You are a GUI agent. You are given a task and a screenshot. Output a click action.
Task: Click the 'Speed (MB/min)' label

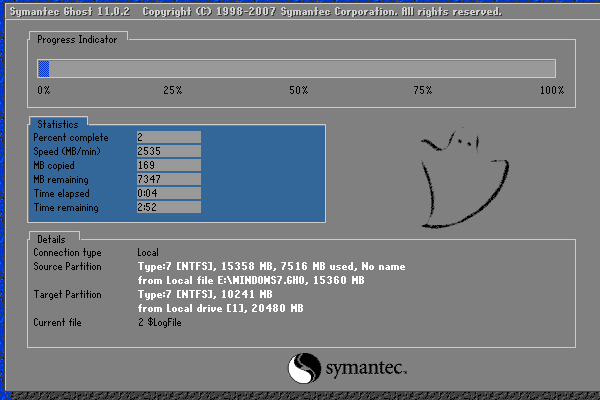(67, 152)
